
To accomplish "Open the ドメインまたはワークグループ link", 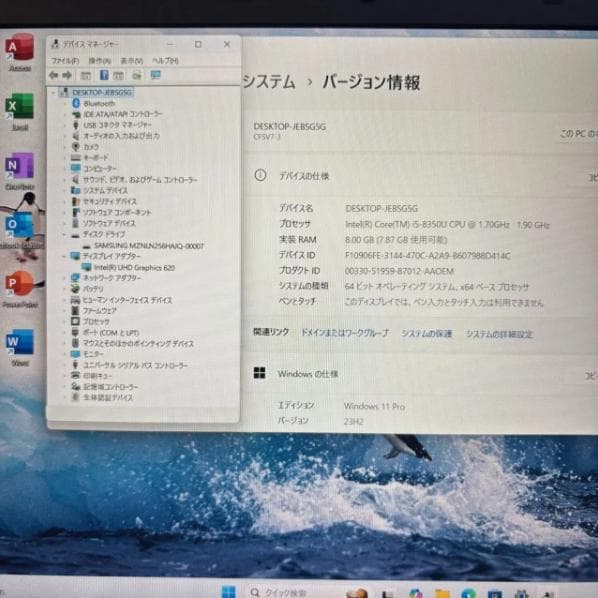I will pos(345,333).
